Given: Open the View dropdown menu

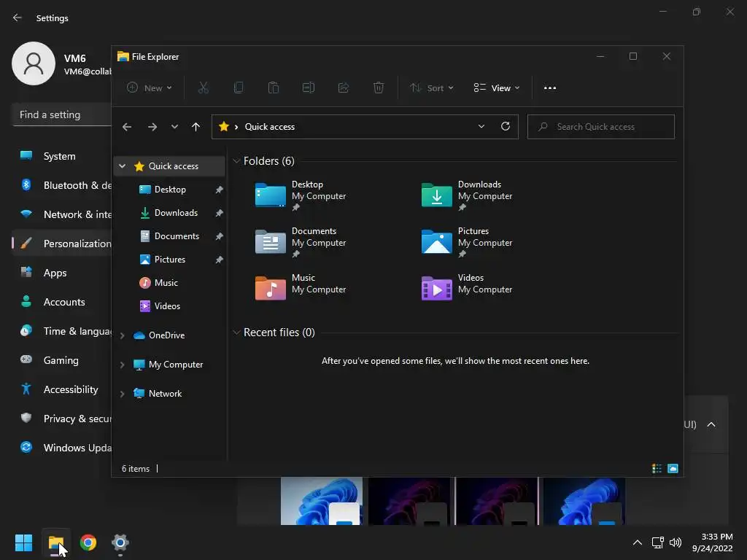Looking at the screenshot, I should 496,87.
